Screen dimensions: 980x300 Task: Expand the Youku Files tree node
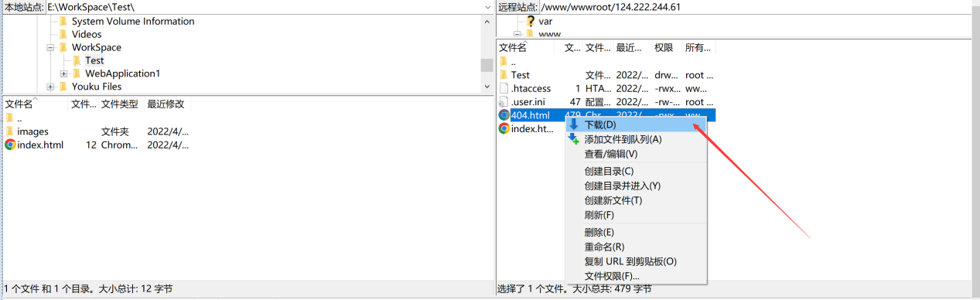(x=50, y=87)
